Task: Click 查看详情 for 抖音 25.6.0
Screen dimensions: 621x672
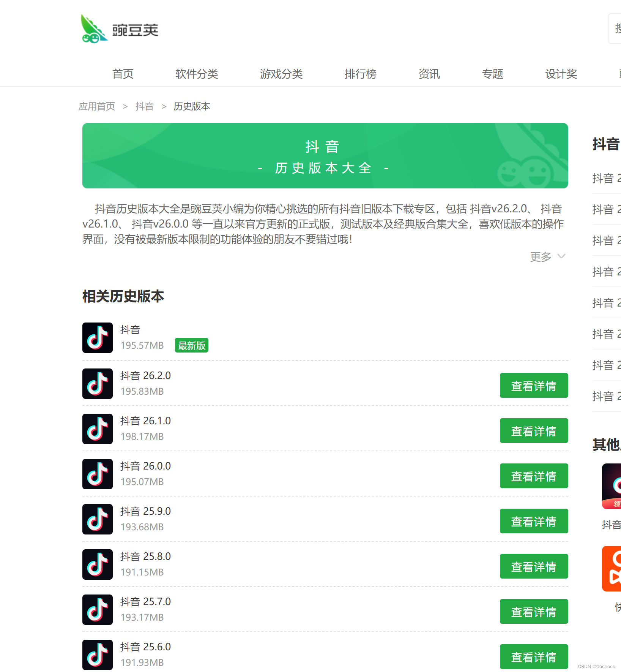Action: (533, 657)
